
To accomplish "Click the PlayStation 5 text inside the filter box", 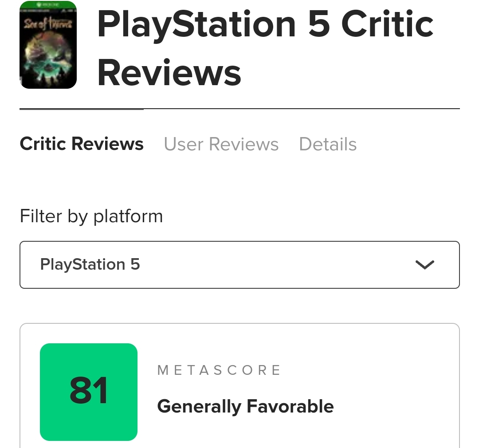I will pyautogui.click(x=90, y=265).
